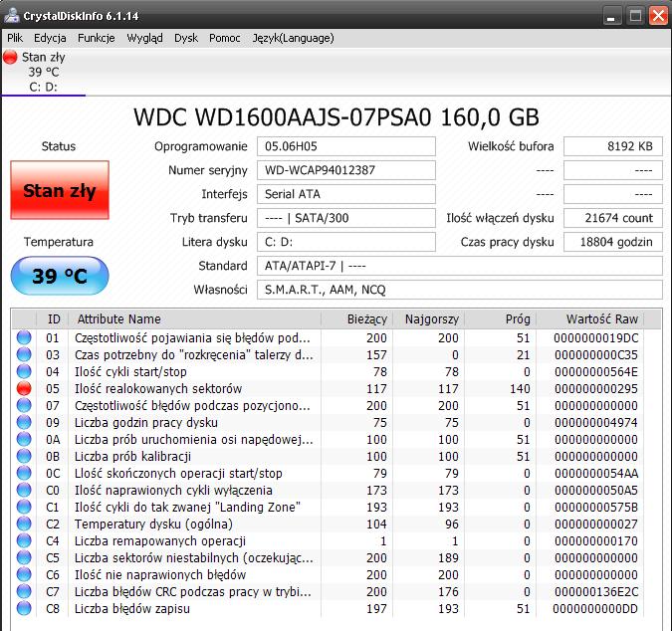Image resolution: width=672 pixels, height=631 pixels.
Task: Open the Dysk menu
Action: 186,38
